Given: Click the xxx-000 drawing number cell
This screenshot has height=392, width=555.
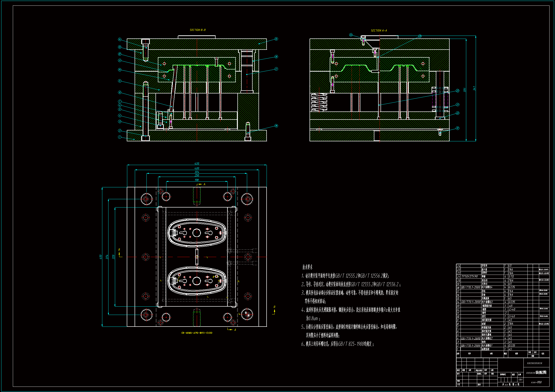Looking at the screenshot, I should point(536,382).
